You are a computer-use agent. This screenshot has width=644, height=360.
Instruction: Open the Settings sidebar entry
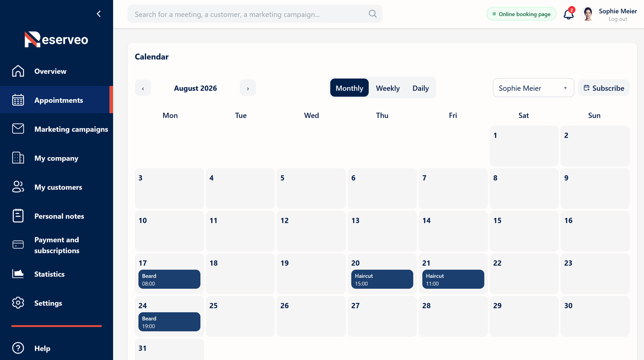[56, 303]
